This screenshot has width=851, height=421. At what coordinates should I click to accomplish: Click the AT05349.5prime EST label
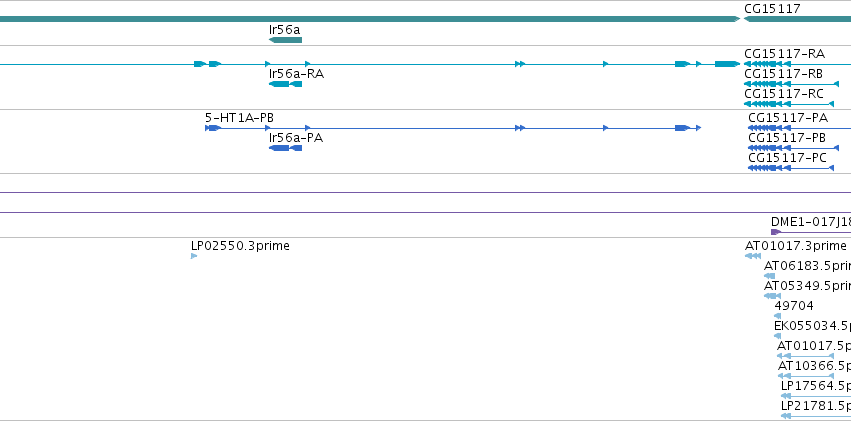(807, 286)
